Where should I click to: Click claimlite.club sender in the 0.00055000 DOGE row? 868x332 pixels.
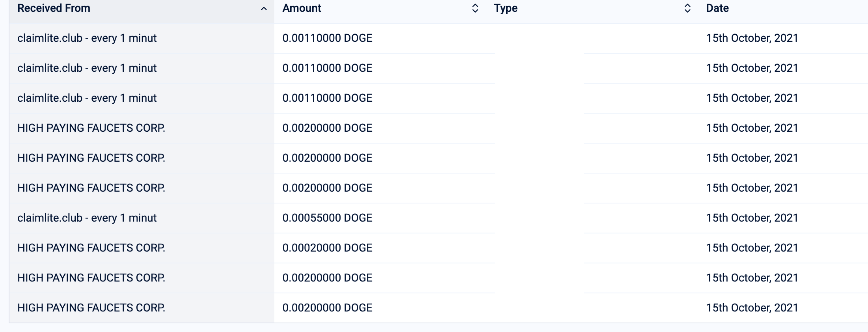click(x=87, y=218)
